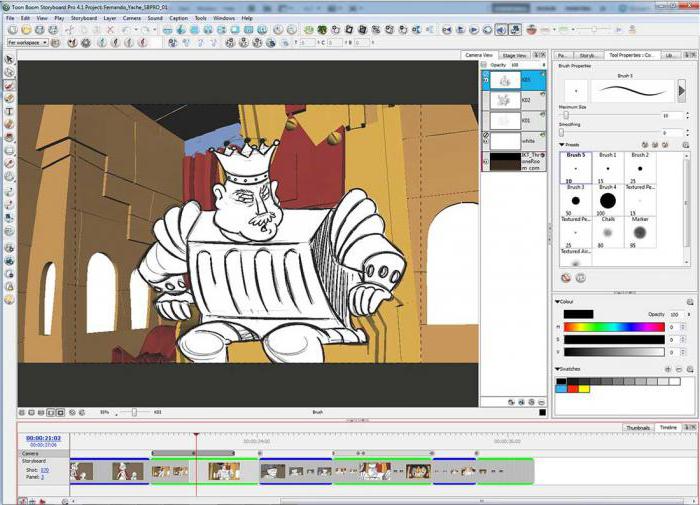Switch to the Tool Properties tab

coord(631,55)
